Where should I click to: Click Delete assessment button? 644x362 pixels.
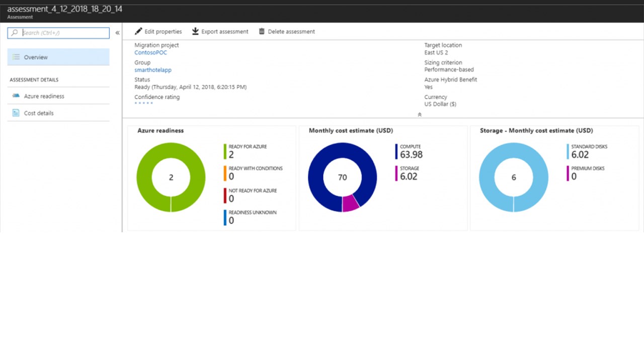click(287, 31)
